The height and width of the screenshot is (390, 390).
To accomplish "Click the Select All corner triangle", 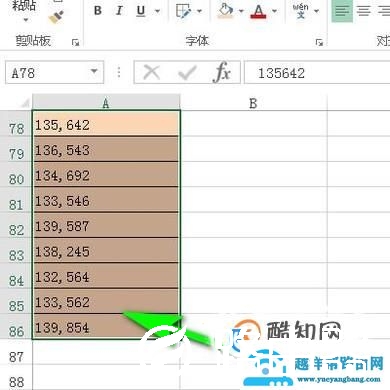I will 24,103.
